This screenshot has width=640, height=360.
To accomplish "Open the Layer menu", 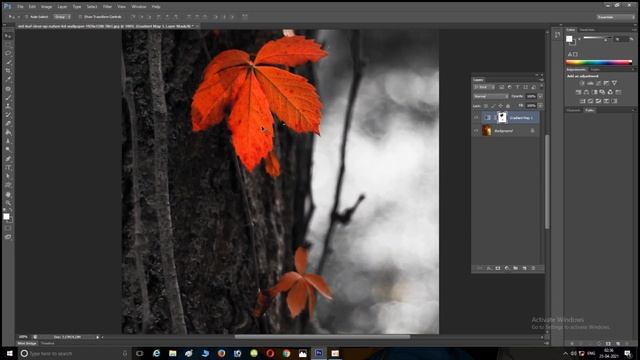I will pyautogui.click(x=62, y=7).
